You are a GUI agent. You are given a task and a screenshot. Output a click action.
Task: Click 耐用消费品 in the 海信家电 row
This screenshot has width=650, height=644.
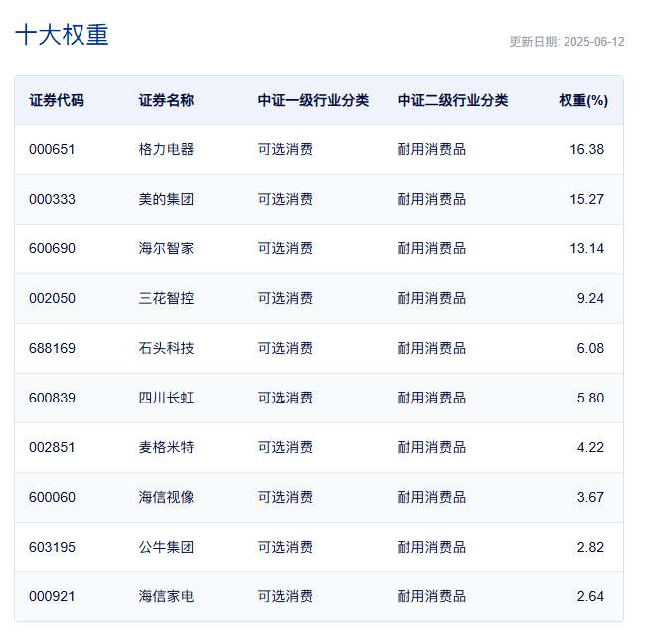[x=431, y=596]
